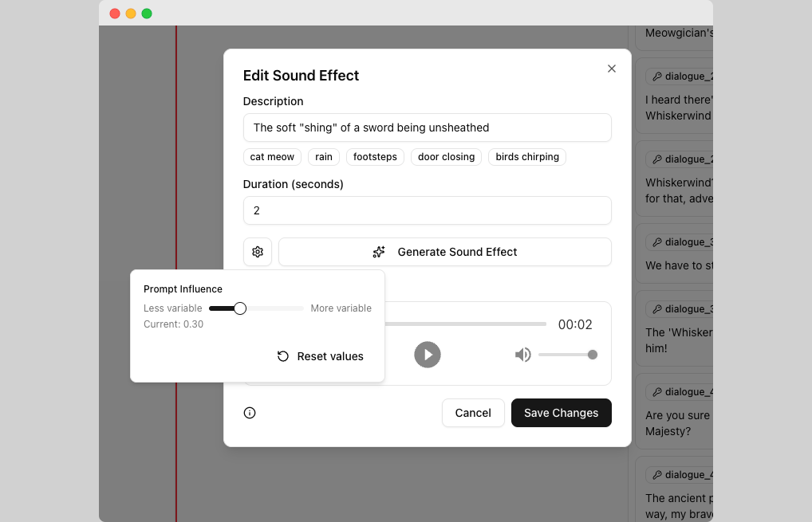
Task: Focus the Duration seconds input field
Action: [428, 210]
